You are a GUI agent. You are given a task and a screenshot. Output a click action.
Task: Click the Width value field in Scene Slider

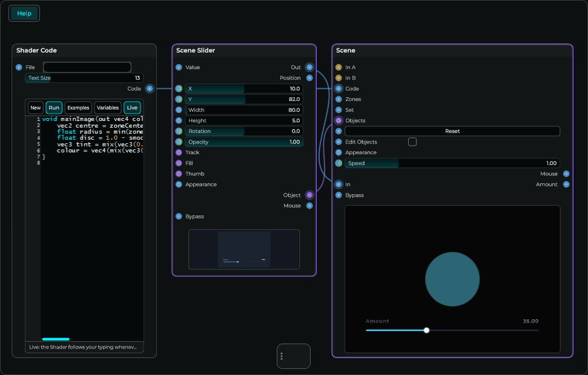244,110
